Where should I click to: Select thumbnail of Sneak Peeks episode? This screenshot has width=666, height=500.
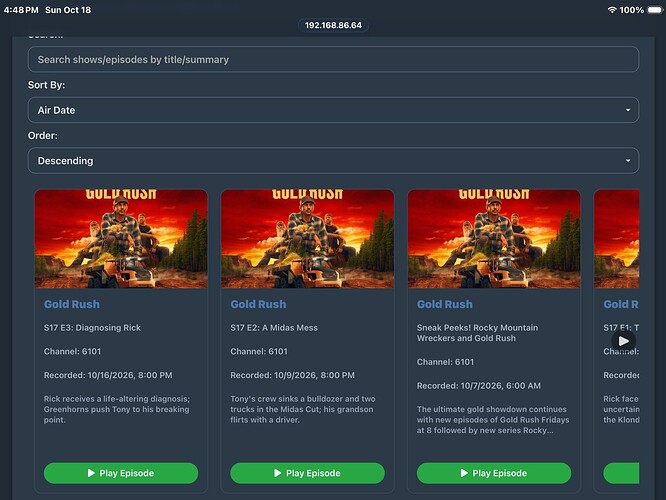(x=494, y=239)
